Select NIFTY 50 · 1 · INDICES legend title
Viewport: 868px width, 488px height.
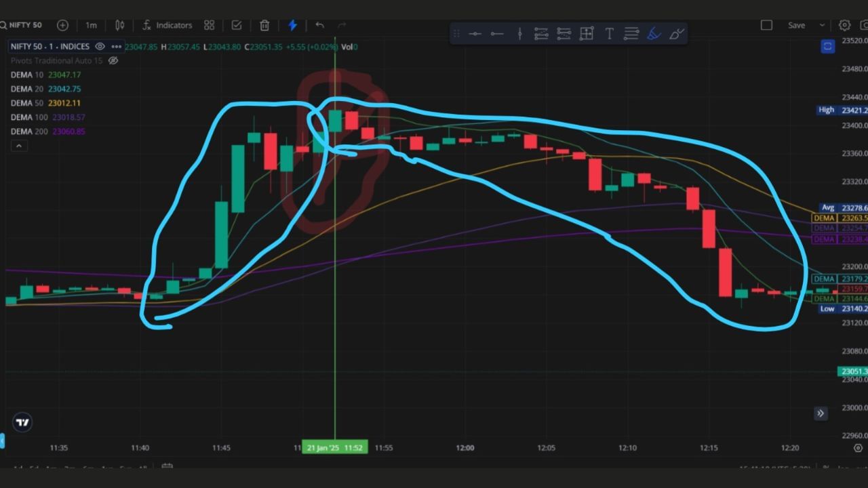pyautogui.click(x=50, y=47)
